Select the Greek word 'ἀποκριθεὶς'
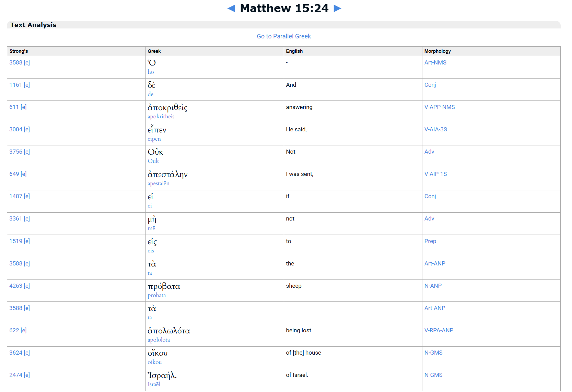This screenshot has width=572, height=392. [x=167, y=107]
